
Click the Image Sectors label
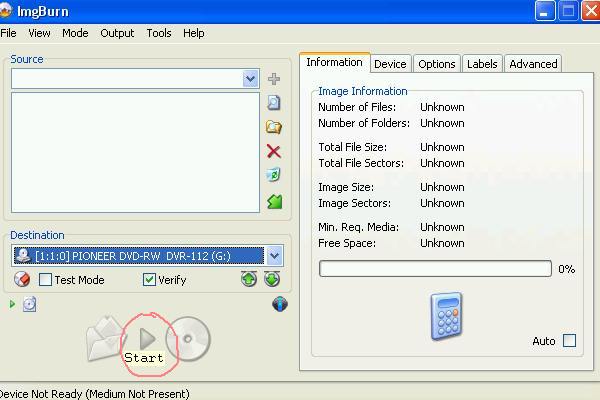354,203
